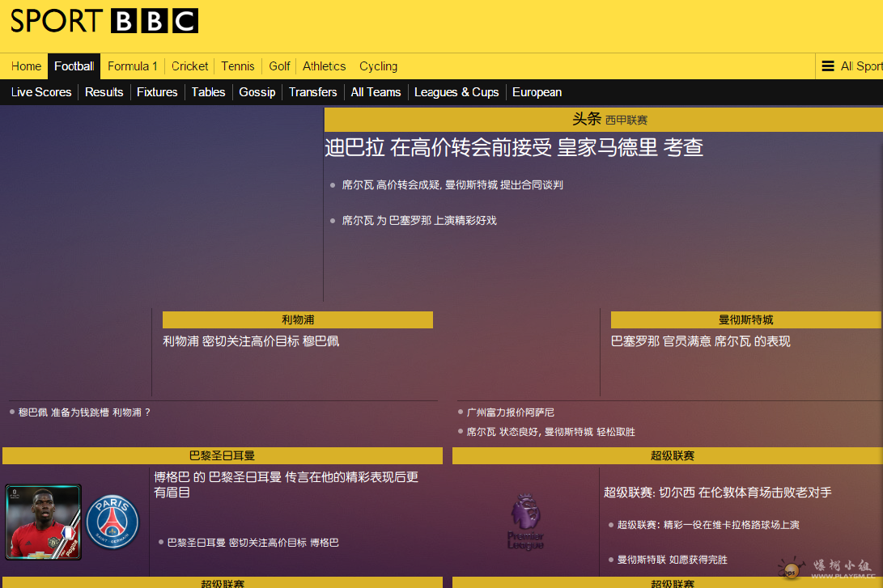Click the Paris Saint-Germain club crest
Image resolution: width=883 pixels, height=588 pixels.
112,522
